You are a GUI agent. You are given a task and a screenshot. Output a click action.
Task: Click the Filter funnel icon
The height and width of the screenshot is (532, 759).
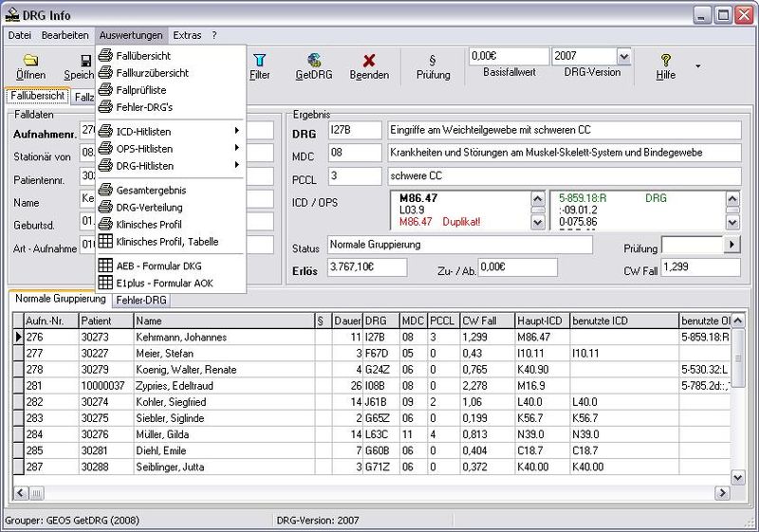pos(259,60)
